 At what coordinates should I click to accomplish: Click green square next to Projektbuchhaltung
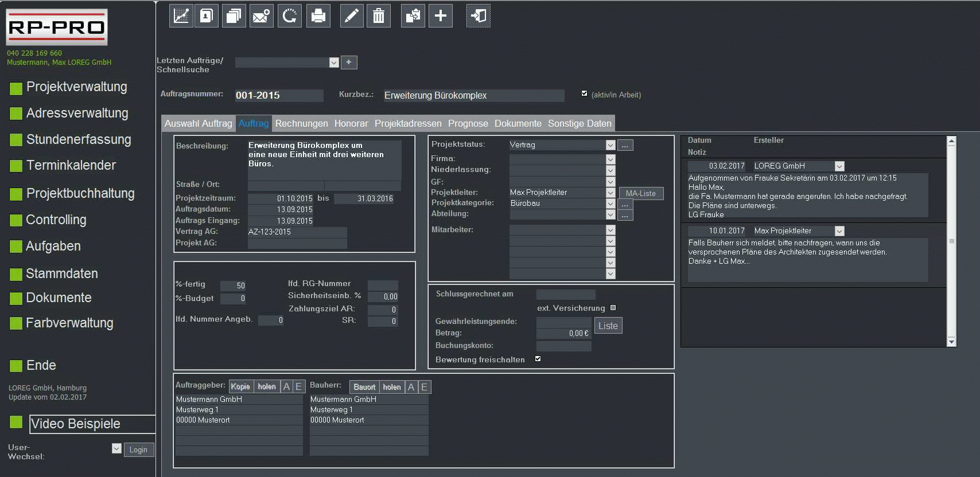click(x=16, y=194)
